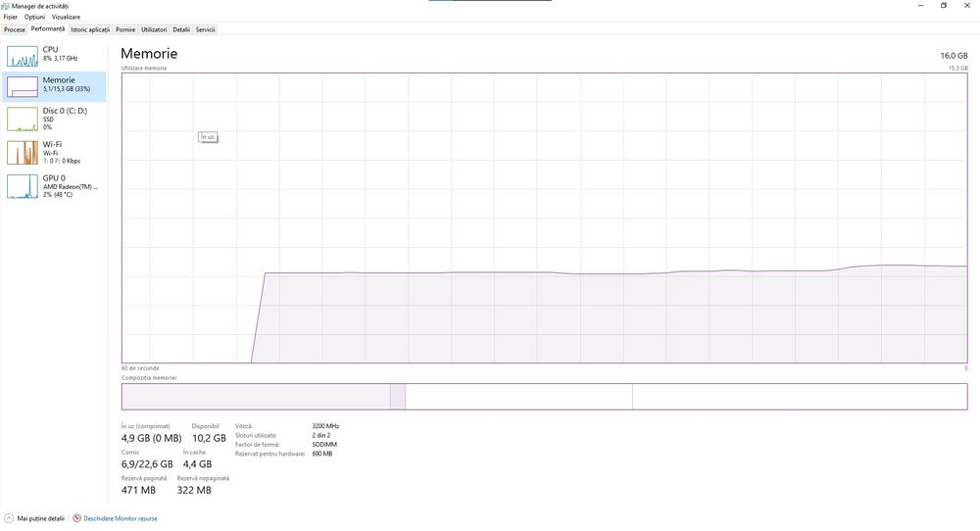Screen dimensions: 980x531
Task: Click the Disc 0 (C: D:) label
Action: 65,111
